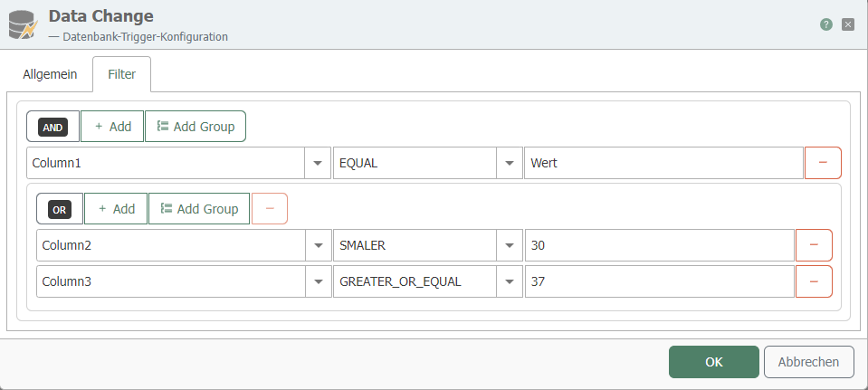Click the help question mark icon

826,24
